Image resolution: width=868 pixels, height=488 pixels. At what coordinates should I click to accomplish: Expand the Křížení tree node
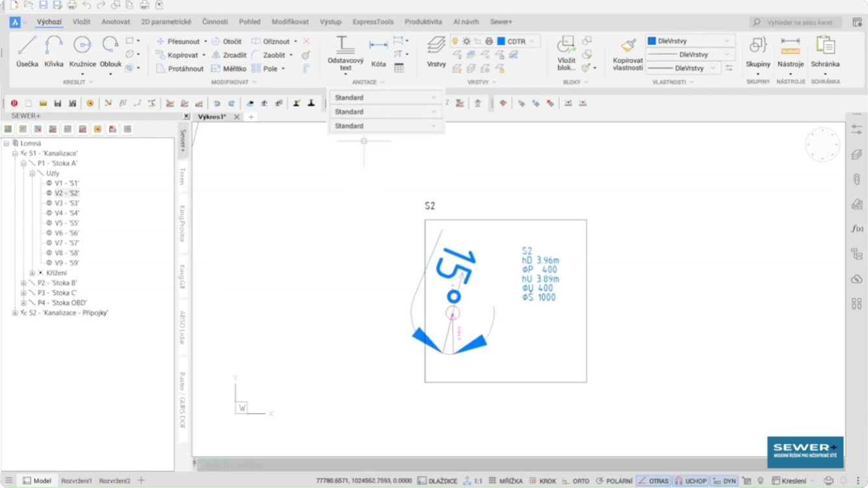[x=32, y=273]
